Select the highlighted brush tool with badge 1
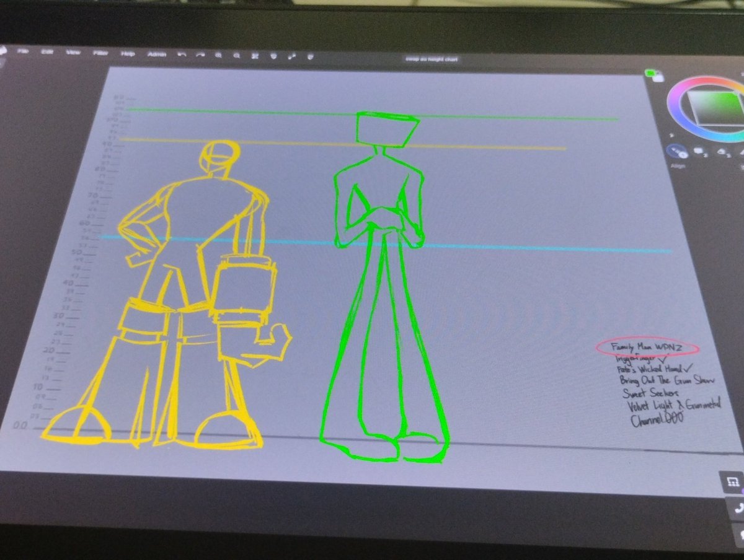 678,151
